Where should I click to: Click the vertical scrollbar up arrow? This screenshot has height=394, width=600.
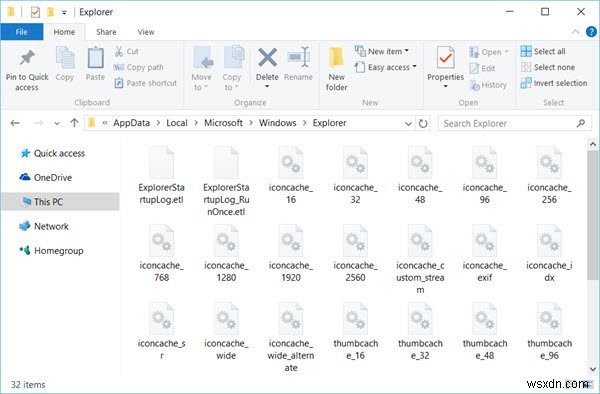coord(592,144)
